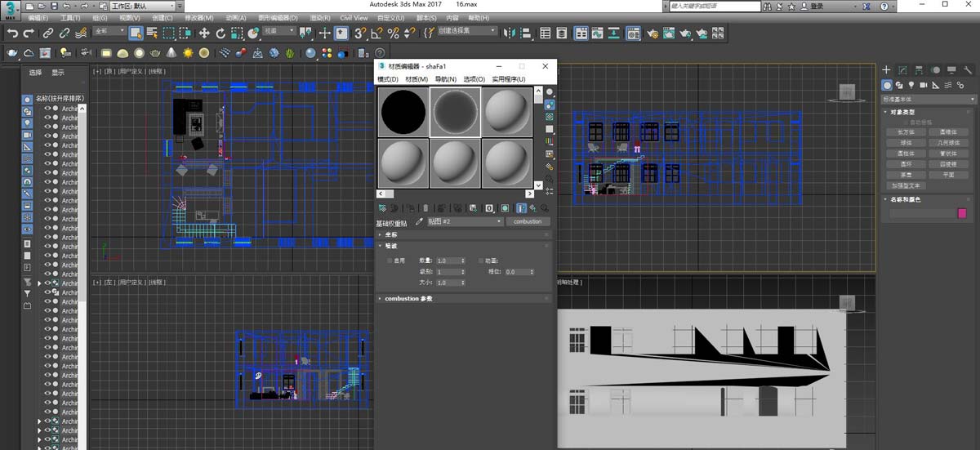The height and width of the screenshot is (450, 980).
Task: Select the Cameras category icon
Action: 923,85
